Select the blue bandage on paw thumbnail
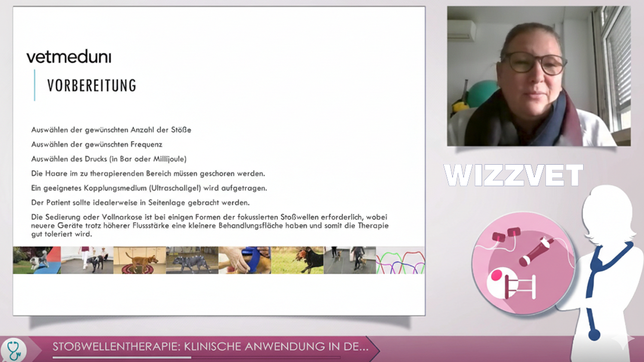 tap(244, 260)
